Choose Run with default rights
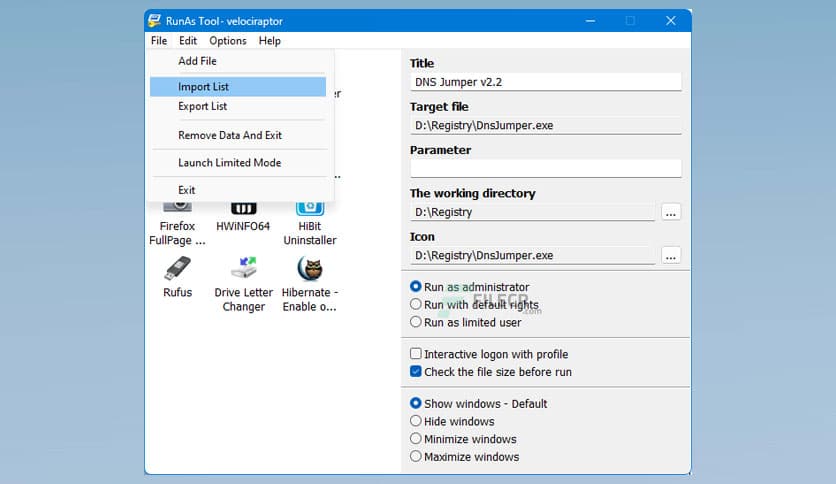Screen dimensions: 836x484 [416, 305]
